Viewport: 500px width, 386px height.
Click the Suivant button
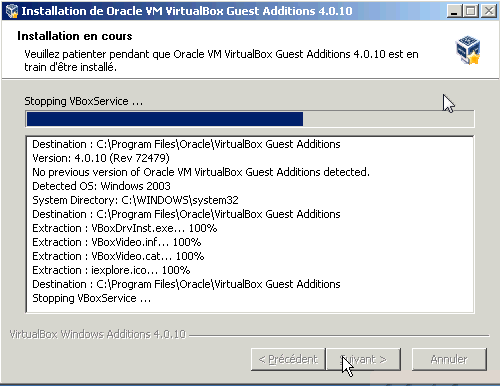pyautogui.click(x=363, y=359)
